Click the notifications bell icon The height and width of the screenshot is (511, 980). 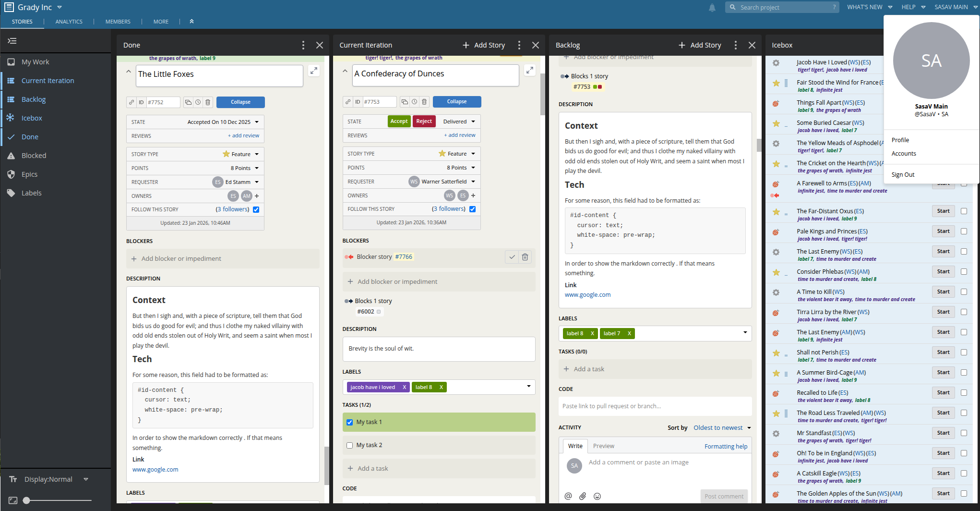712,7
